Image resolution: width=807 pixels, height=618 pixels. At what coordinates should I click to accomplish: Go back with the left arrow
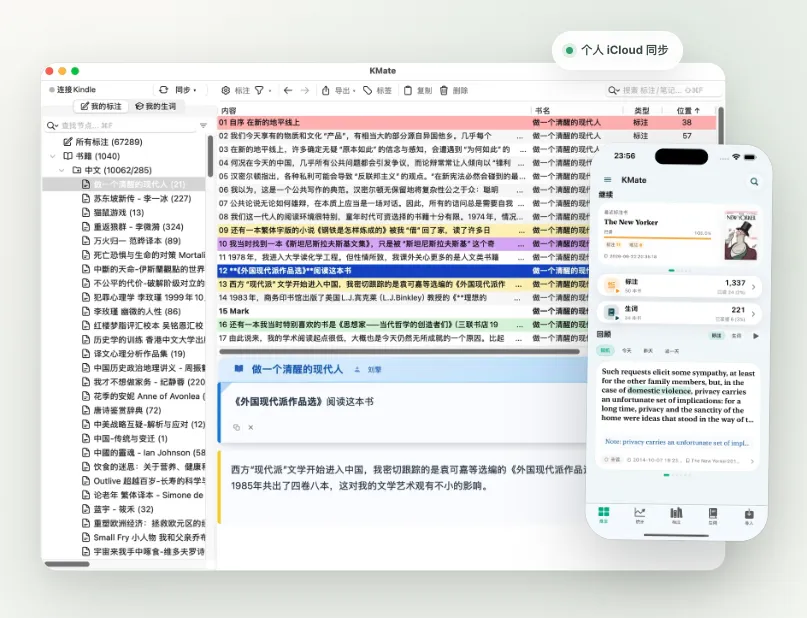288,91
